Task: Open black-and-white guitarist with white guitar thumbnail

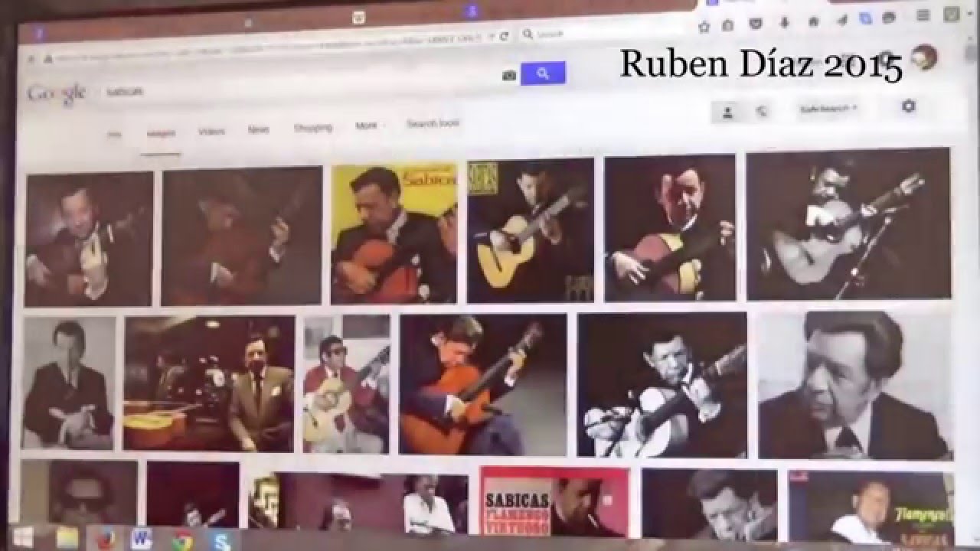Action: (662, 385)
